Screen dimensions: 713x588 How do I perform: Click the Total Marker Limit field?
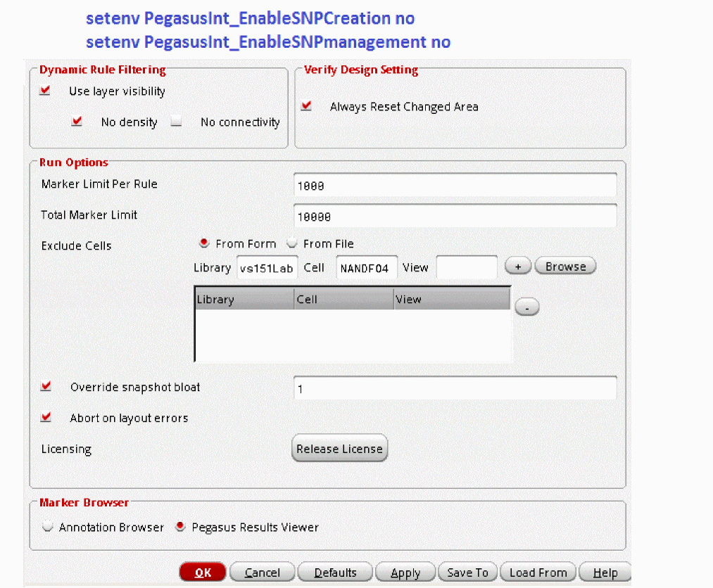point(455,217)
